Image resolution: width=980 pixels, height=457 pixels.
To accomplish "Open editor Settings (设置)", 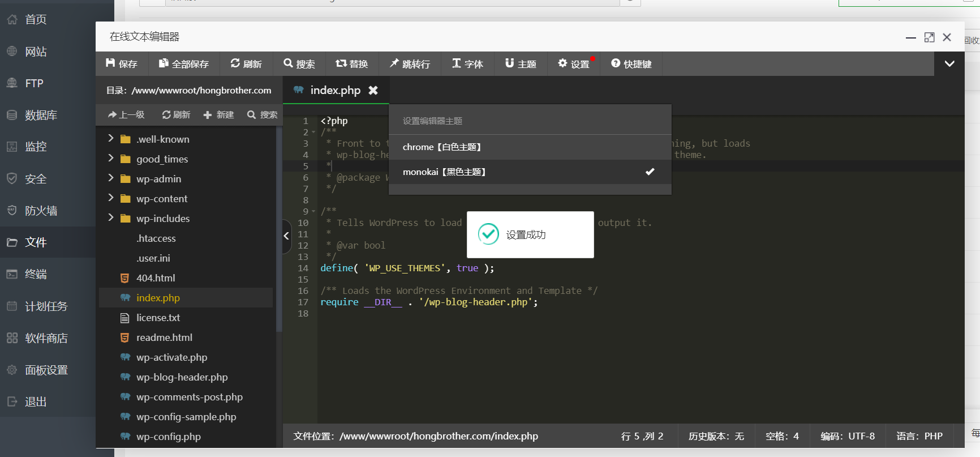I will click(x=574, y=64).
